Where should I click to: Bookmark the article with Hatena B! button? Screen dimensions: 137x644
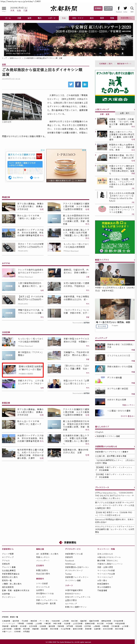click(x=85, y=84)
